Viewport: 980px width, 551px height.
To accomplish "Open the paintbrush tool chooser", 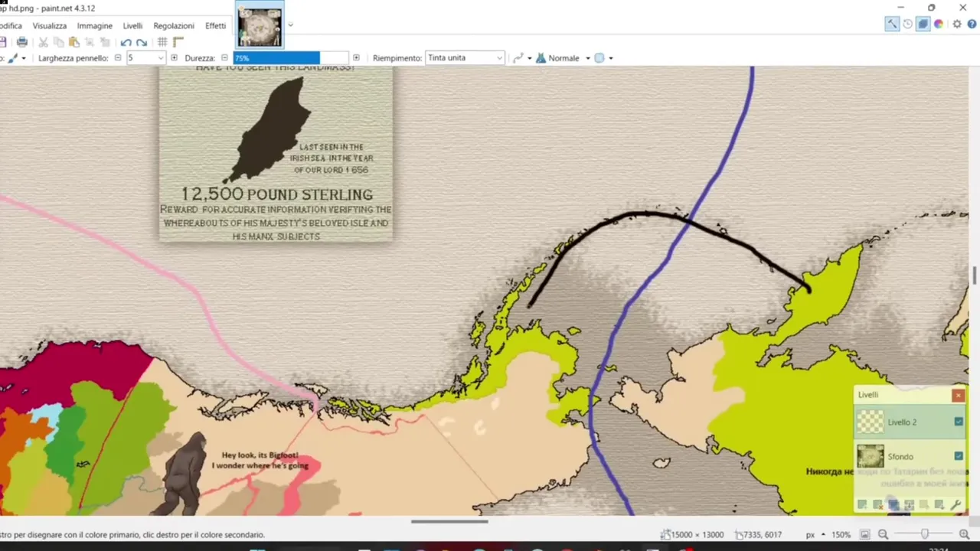I will (x=17, y=58).
